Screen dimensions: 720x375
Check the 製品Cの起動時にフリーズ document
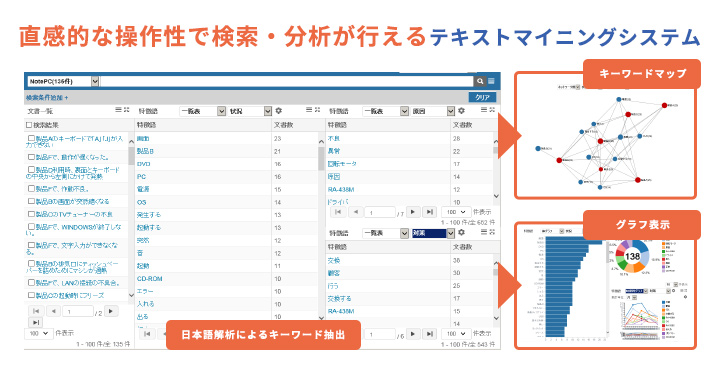[x=31, y=295]
